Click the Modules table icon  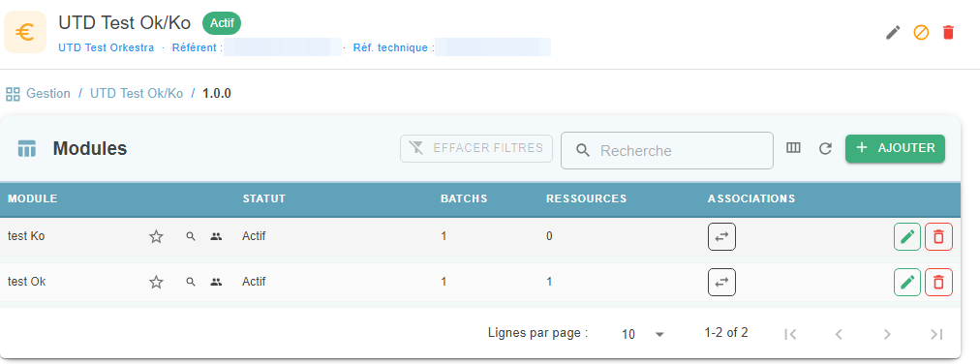[27, 149]
